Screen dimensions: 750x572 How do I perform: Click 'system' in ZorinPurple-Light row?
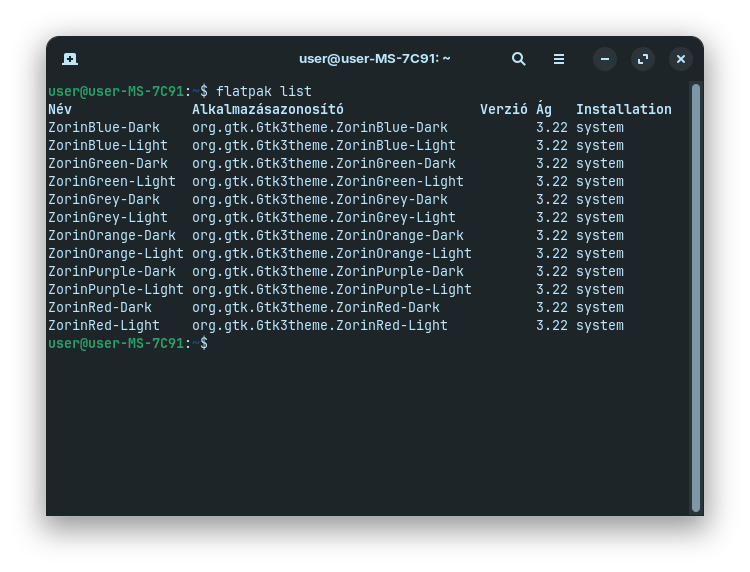click(600, 289)
